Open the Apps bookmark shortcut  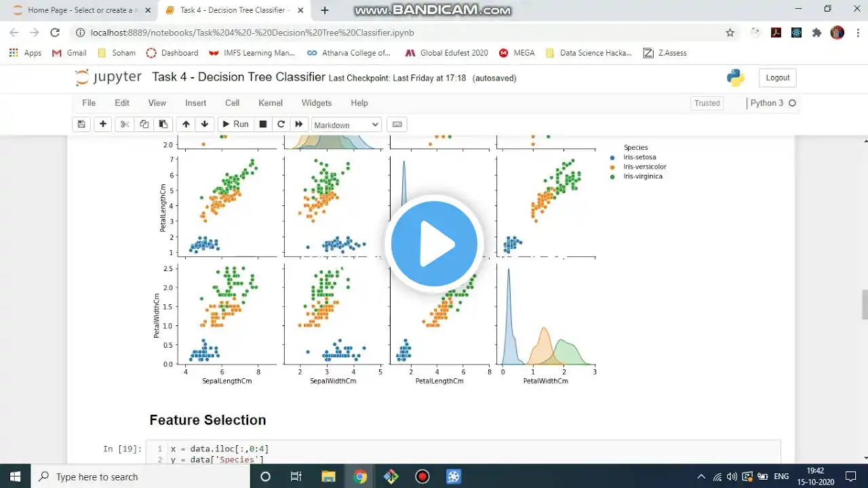26,53
